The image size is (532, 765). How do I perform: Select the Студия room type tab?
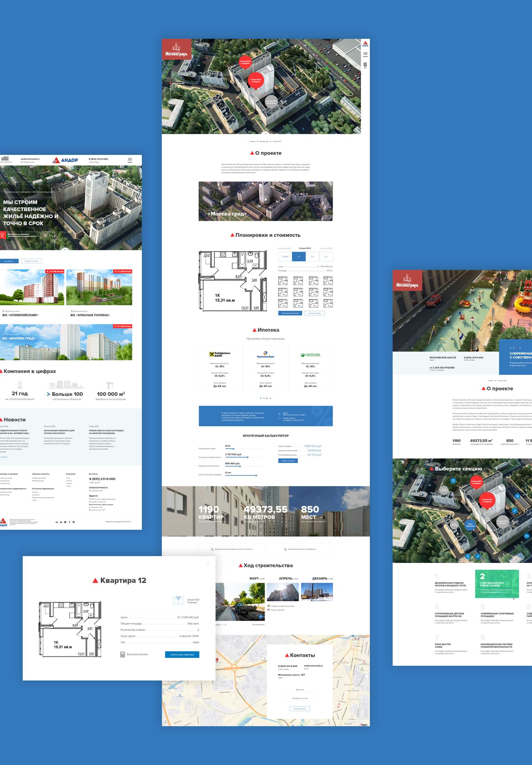(x=285, y=257)
